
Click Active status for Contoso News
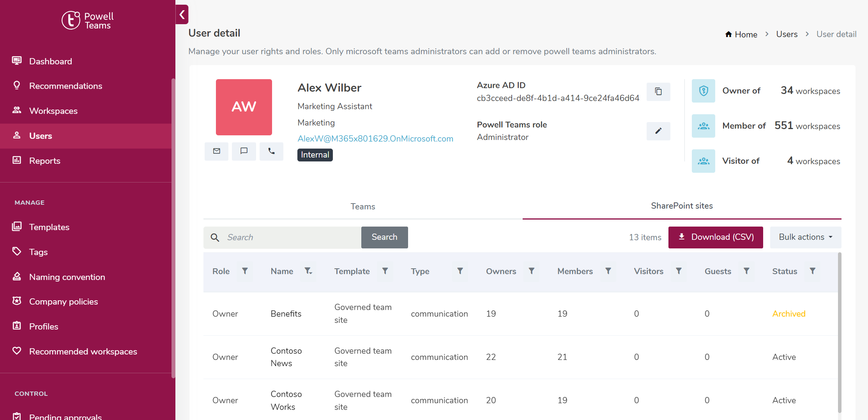point(784,357)
